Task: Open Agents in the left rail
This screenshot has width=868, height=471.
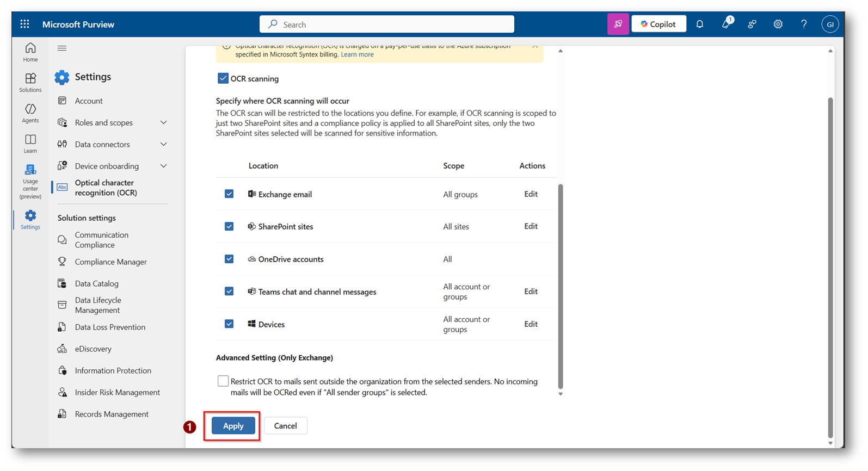Action: click(30, 113)
